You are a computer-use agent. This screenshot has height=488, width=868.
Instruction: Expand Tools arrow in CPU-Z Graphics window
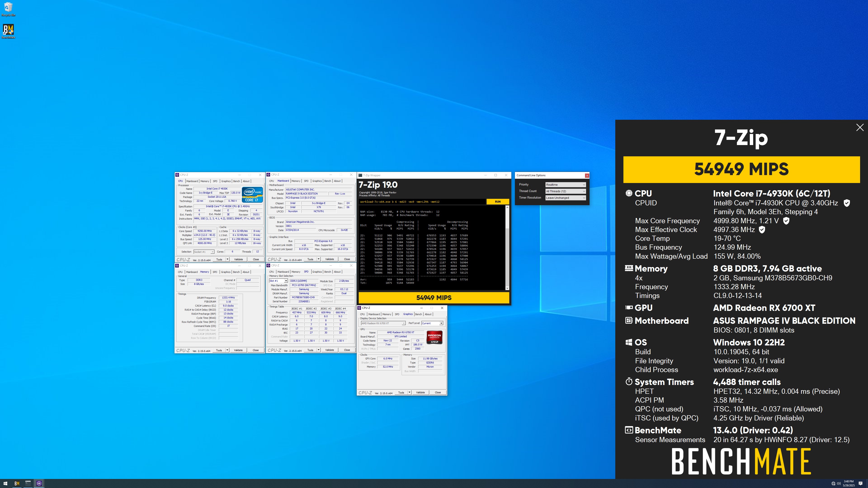coord(409,392)
